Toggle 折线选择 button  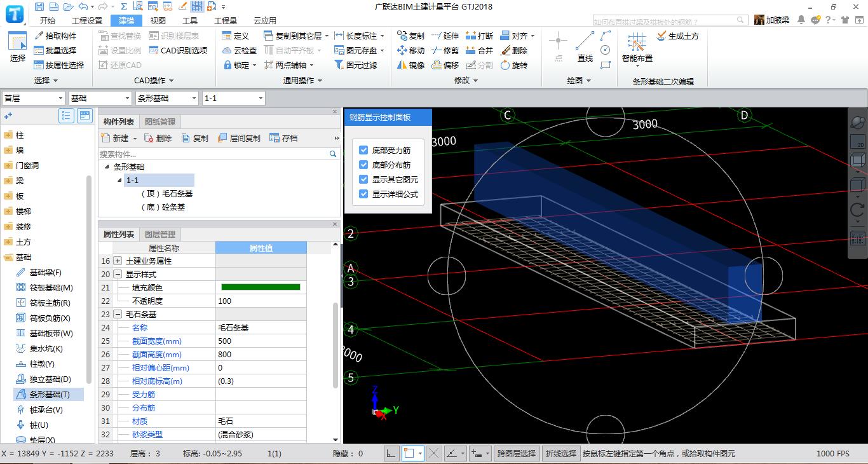click(561, 453)
